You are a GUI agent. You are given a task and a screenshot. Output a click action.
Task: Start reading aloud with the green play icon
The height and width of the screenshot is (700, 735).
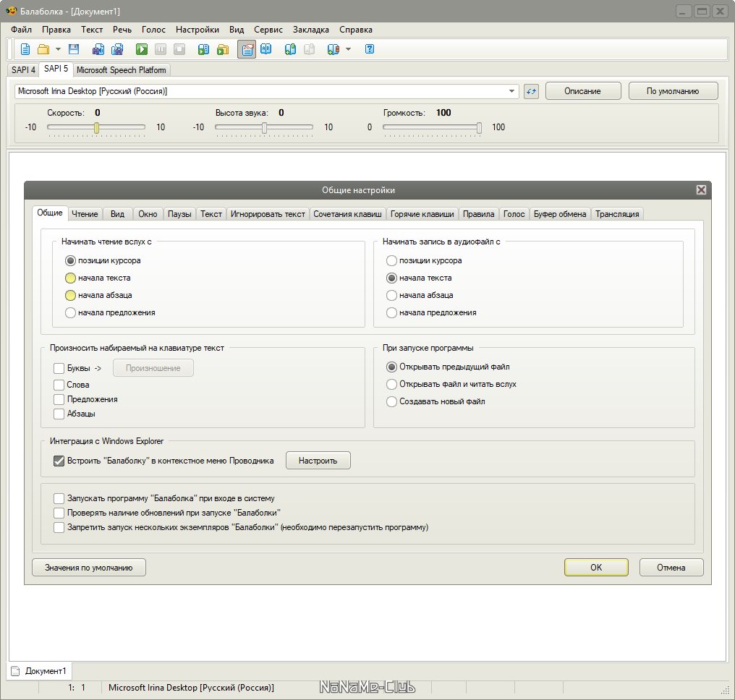142,49
